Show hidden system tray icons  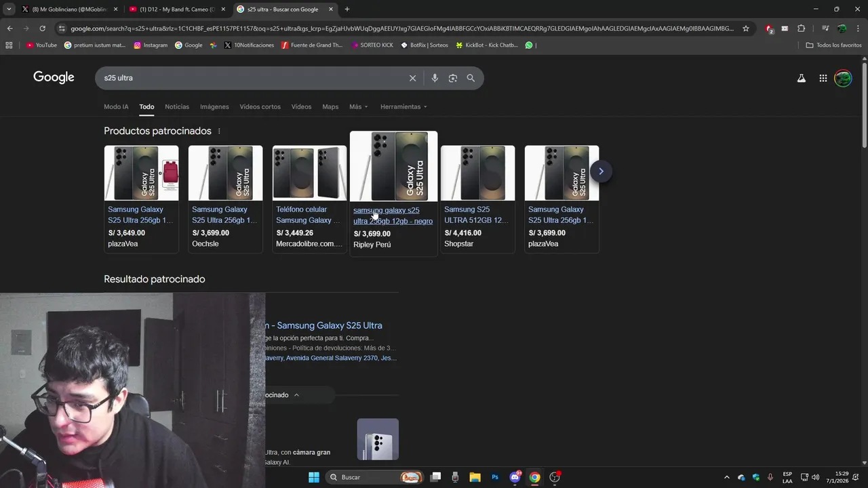click(727, 477)
